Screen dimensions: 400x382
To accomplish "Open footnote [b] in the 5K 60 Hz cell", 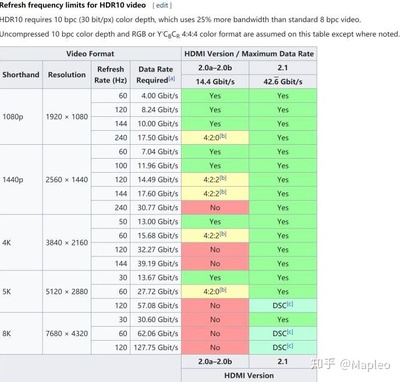I will (x=224, y=290).
